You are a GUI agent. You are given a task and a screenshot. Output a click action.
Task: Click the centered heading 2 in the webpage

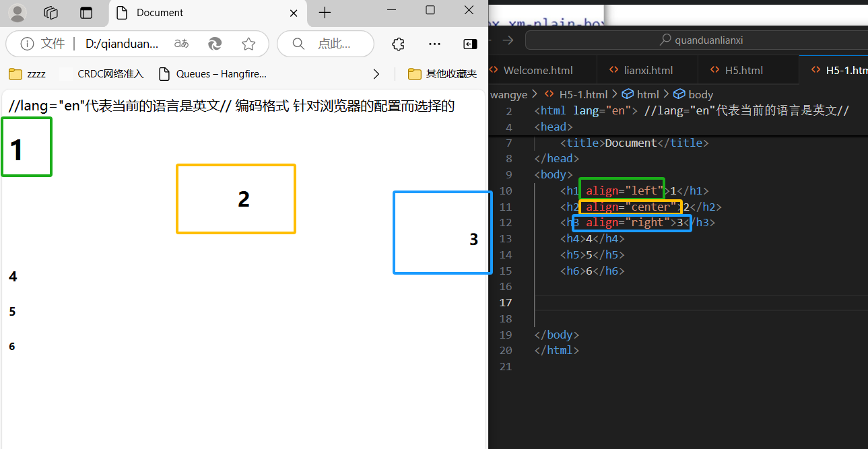(244, 199)
